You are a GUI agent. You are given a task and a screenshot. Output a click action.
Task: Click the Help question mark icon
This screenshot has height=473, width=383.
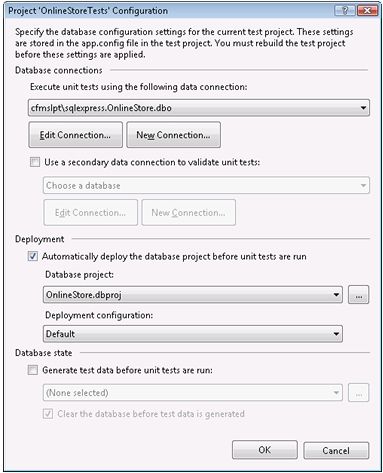(x=345, y=11)
